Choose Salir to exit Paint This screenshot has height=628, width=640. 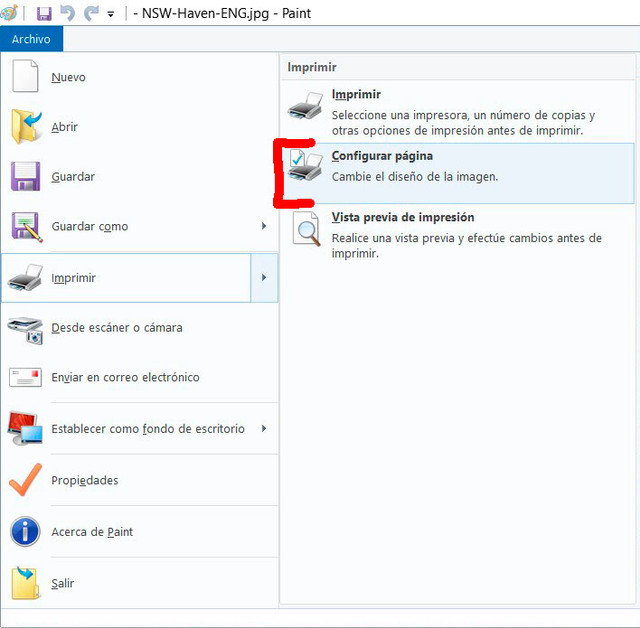(x=63, y=584)
